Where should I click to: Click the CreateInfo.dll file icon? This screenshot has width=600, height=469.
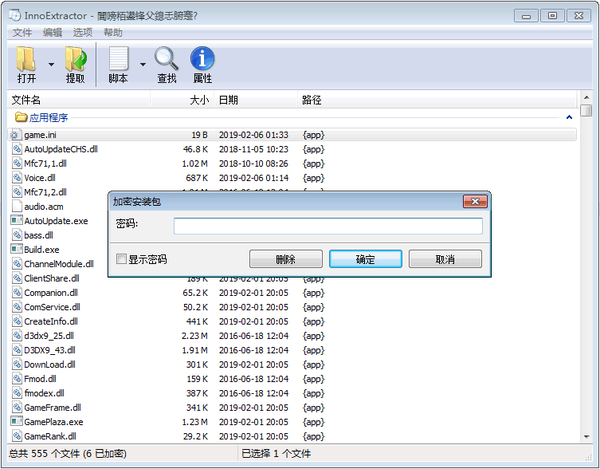17,321
